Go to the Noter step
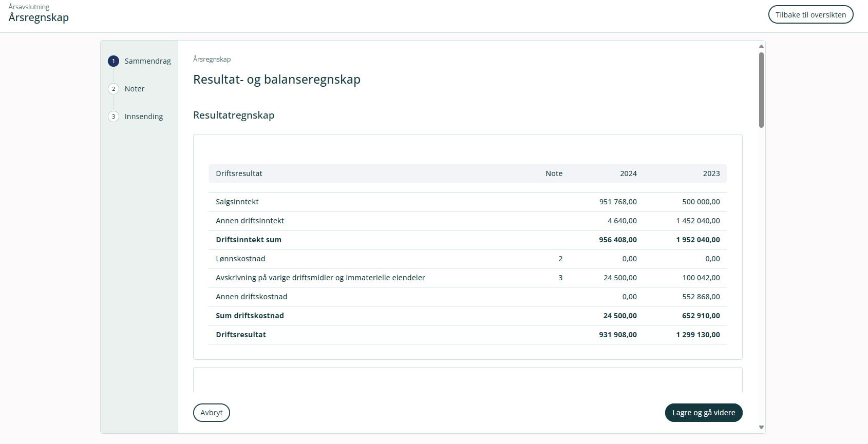 [135, 89]
